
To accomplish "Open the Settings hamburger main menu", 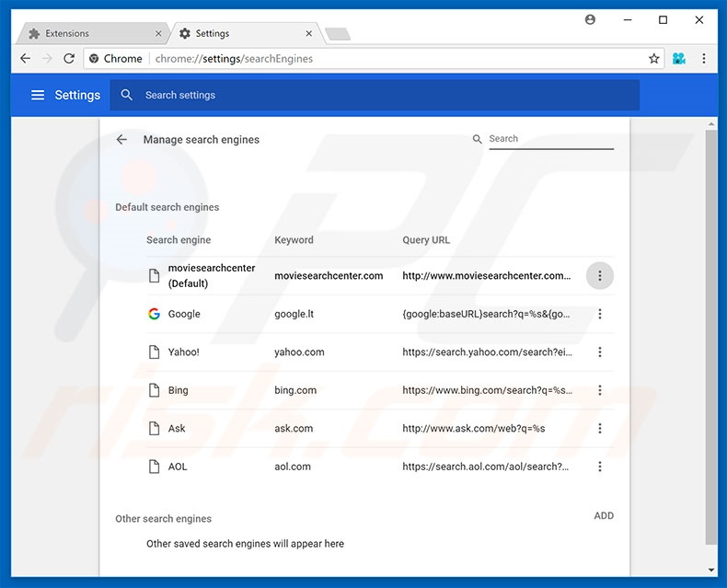I will tap(38, 95).
